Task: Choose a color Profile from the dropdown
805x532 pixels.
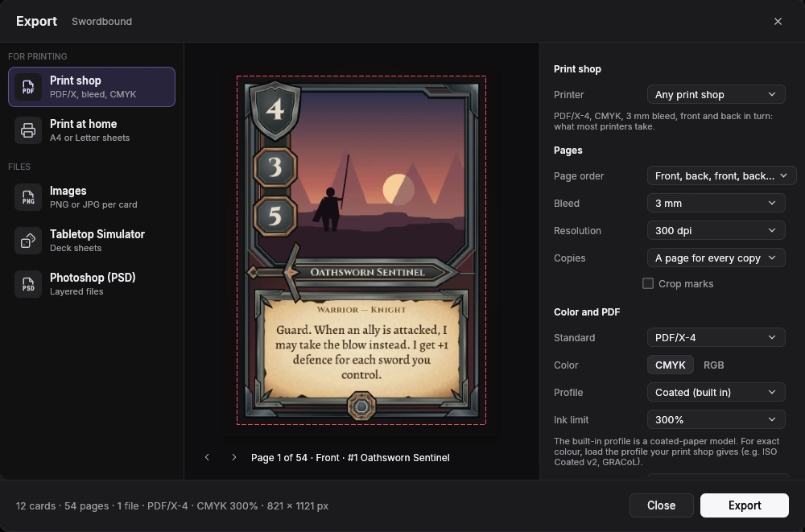Action: tap(716, 392)
